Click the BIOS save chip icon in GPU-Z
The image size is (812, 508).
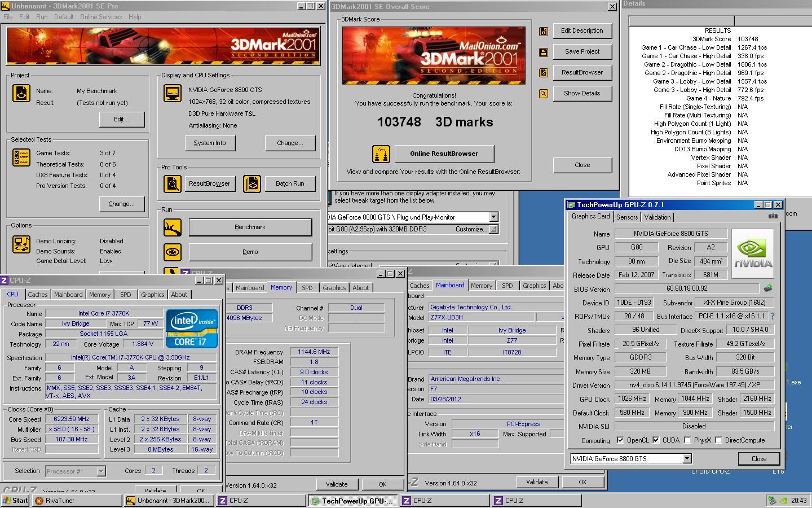768,288
